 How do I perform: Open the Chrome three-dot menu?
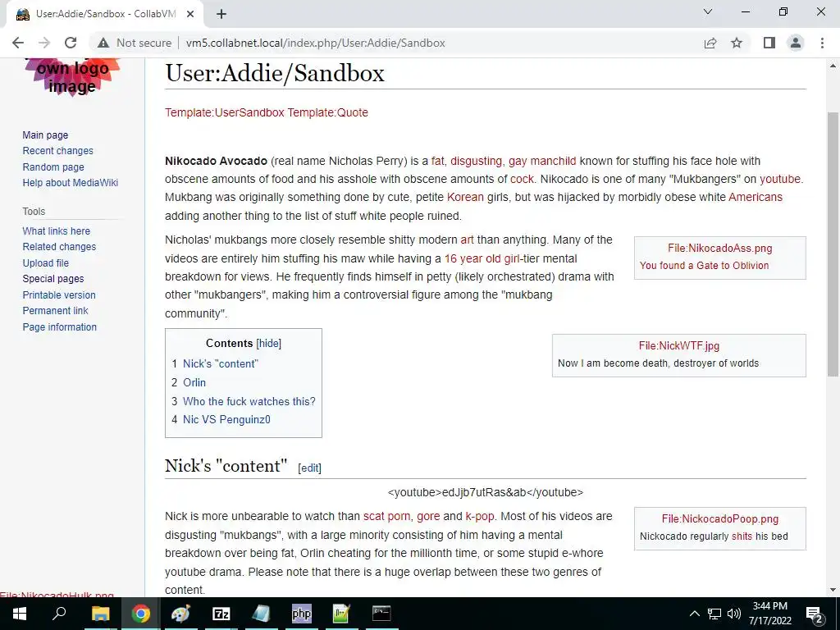tap(822, 43)
